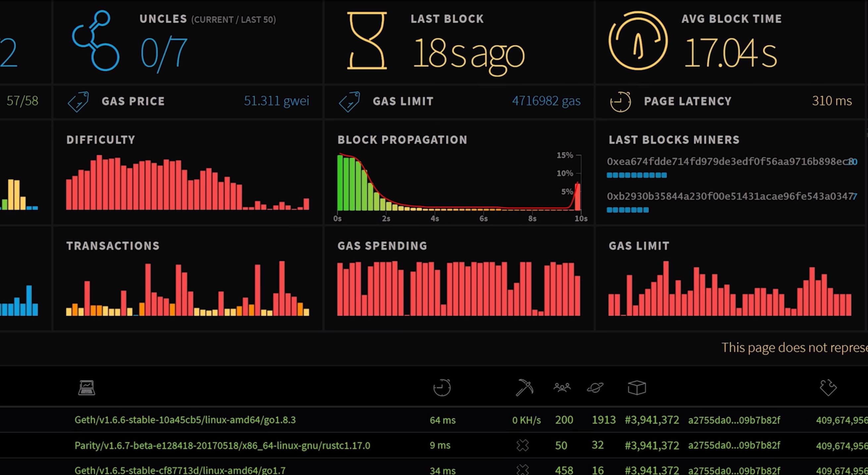Sort nodes by the difficulty tag column icon
The height and width of the screenshot is (475, 868).
point(828,388)
